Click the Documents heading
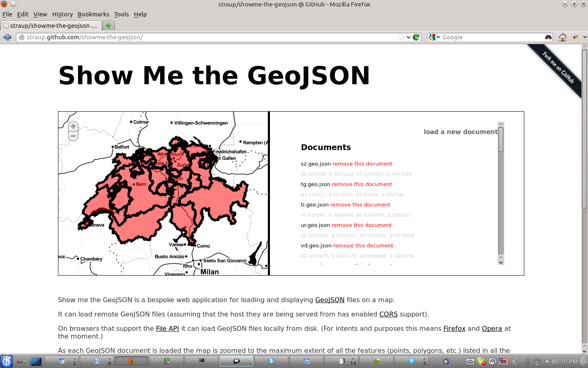This screenshot has width=588, height=368. point(326,147)
